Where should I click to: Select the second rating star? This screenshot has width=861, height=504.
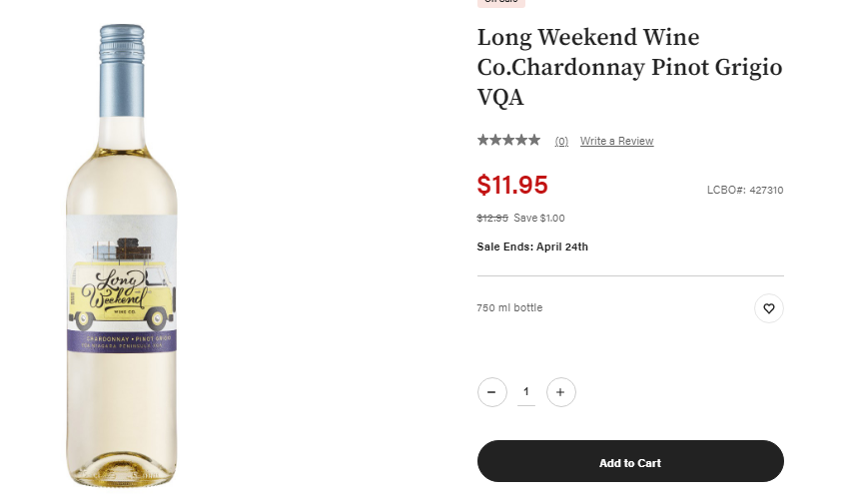pos(495,140)
